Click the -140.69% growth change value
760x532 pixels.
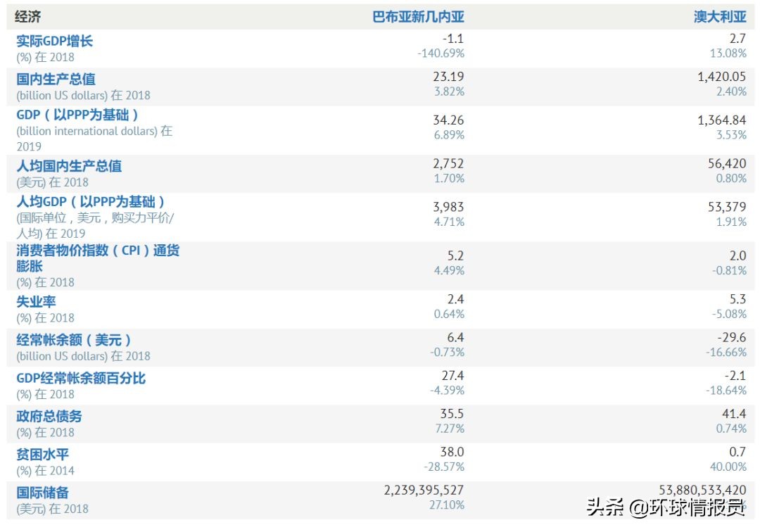(443, 53)
